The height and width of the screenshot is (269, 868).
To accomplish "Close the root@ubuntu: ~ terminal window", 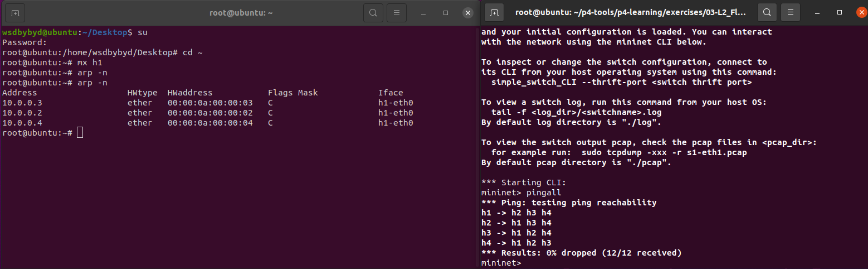I will [x=467, y=12].
